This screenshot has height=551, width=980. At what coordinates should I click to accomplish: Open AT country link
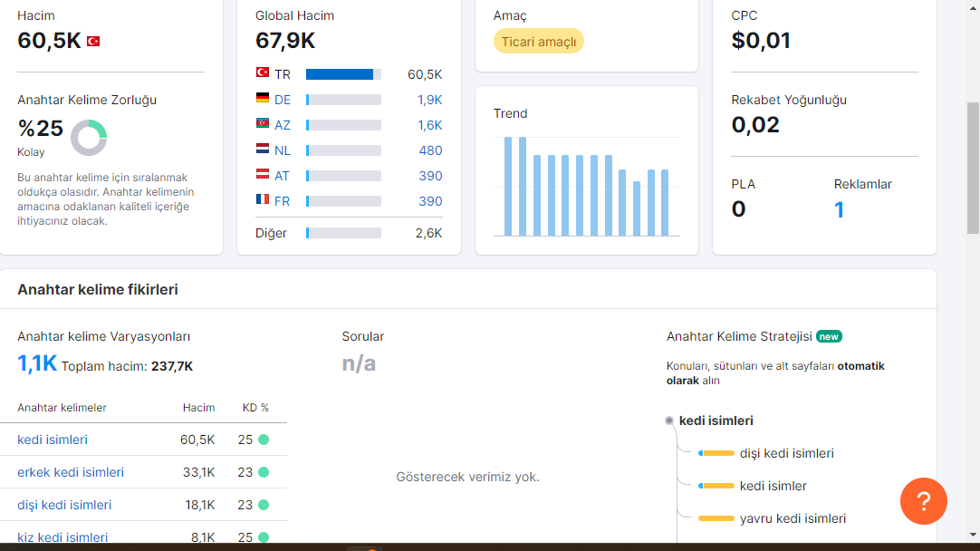pyautogui.click(x=282, y=176)
